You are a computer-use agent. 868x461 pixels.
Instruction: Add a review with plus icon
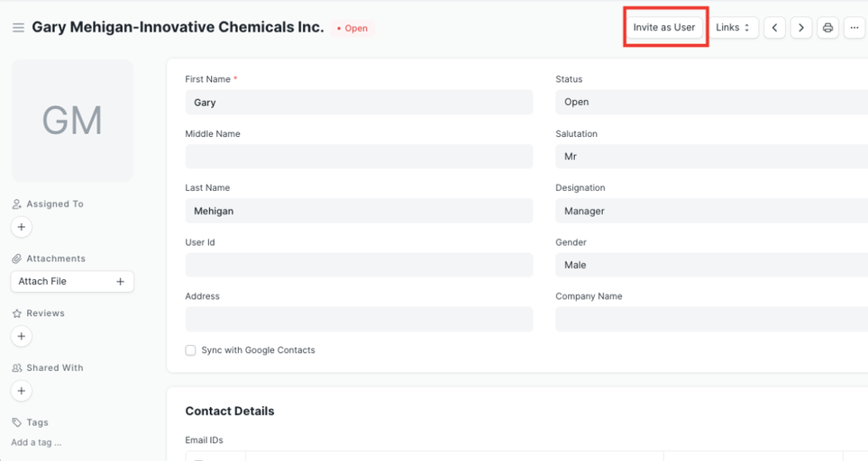[x=22, y=336]
